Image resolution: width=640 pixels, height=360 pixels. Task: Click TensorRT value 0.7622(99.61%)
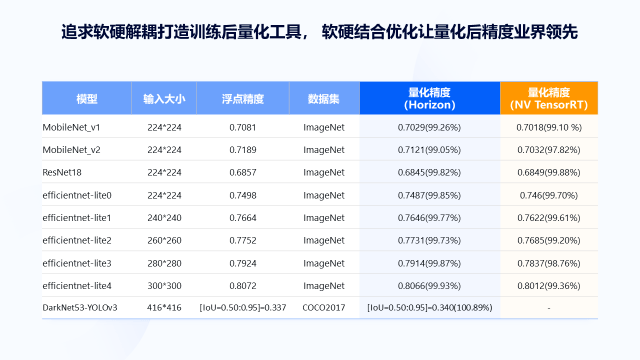549,218
